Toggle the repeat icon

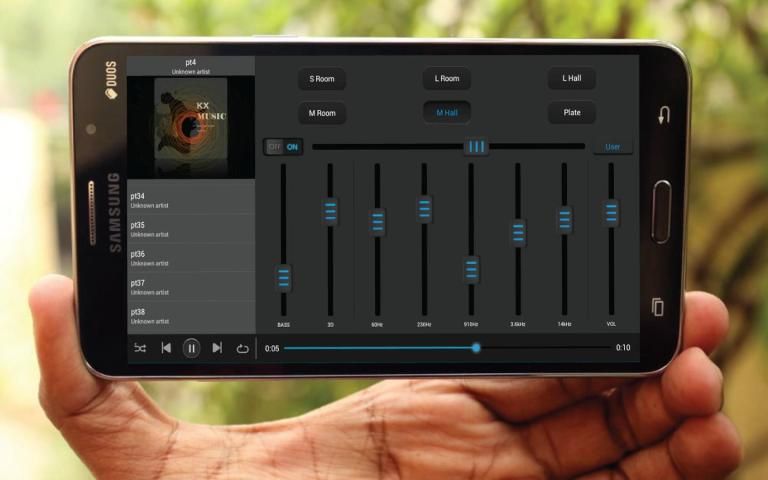242,348
